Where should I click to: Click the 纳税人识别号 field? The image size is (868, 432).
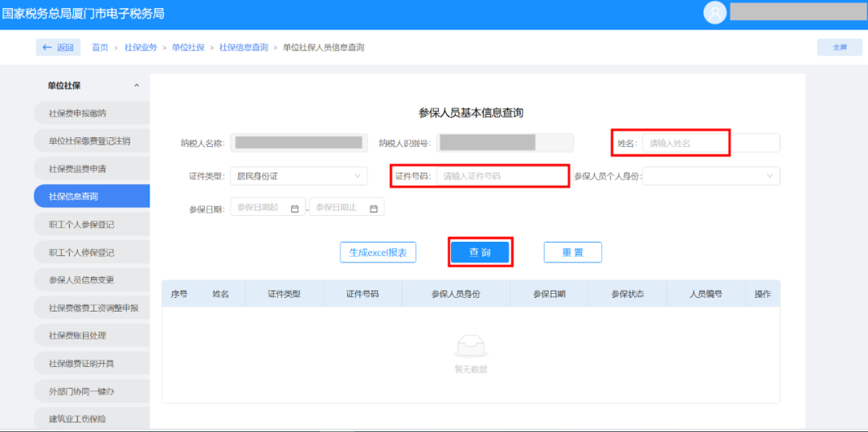point(504,143)
